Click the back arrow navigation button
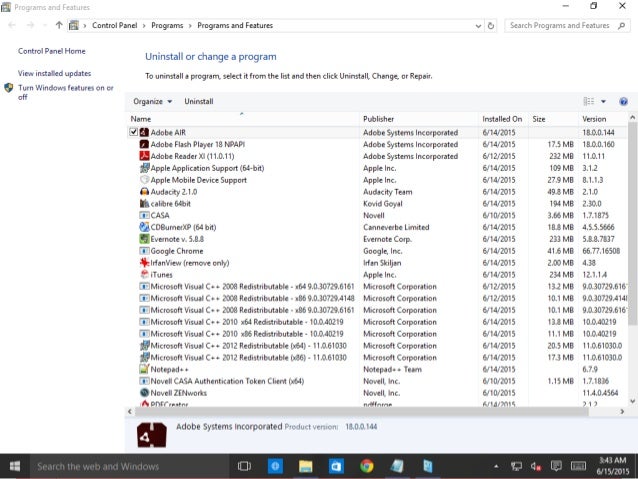Screen dimensions: 638x479 pyautogui.click(x=12, y=25)
